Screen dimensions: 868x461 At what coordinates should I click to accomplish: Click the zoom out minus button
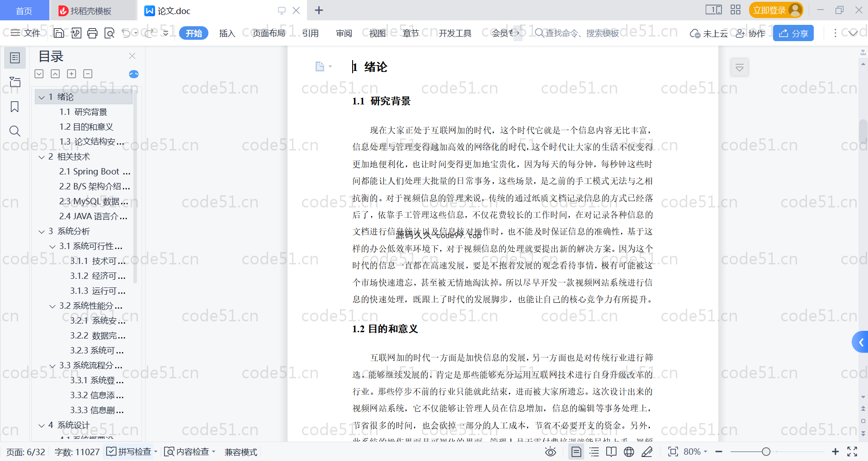click(719, 452)
